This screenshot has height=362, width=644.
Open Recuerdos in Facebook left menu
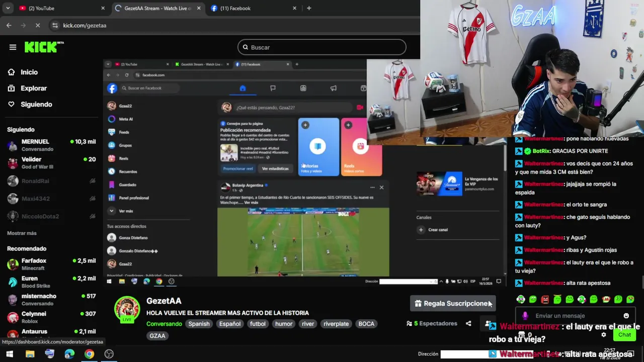coord(122,171)
